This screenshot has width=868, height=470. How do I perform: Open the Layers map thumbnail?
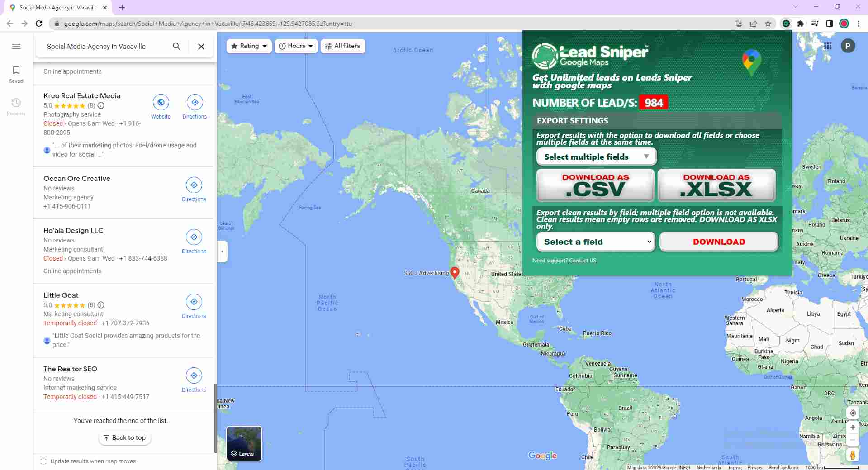tap(244, 443)
